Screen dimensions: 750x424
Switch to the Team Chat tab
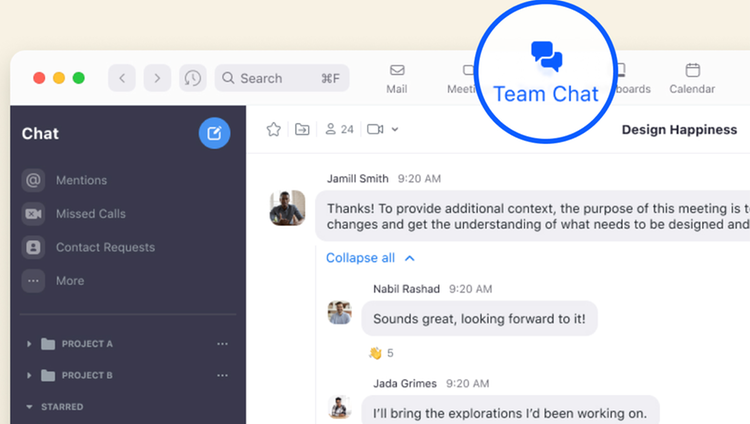(x=546, y=73)
